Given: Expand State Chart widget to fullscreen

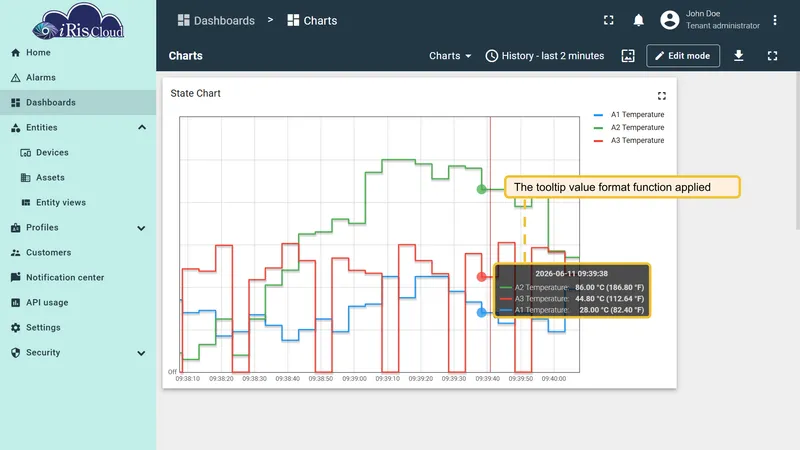Looking at the screenshot, I should 662,96.
